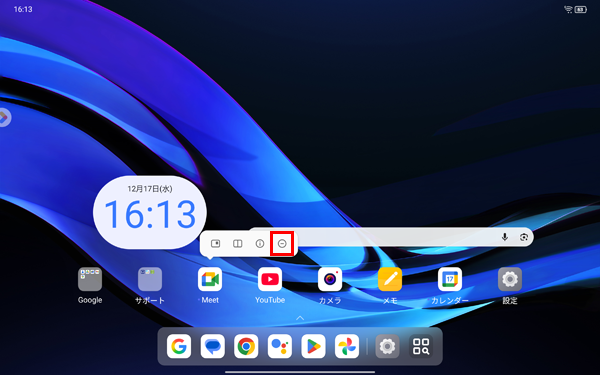Tap the clock widget showing 16:13

click(x=150, y=212)
